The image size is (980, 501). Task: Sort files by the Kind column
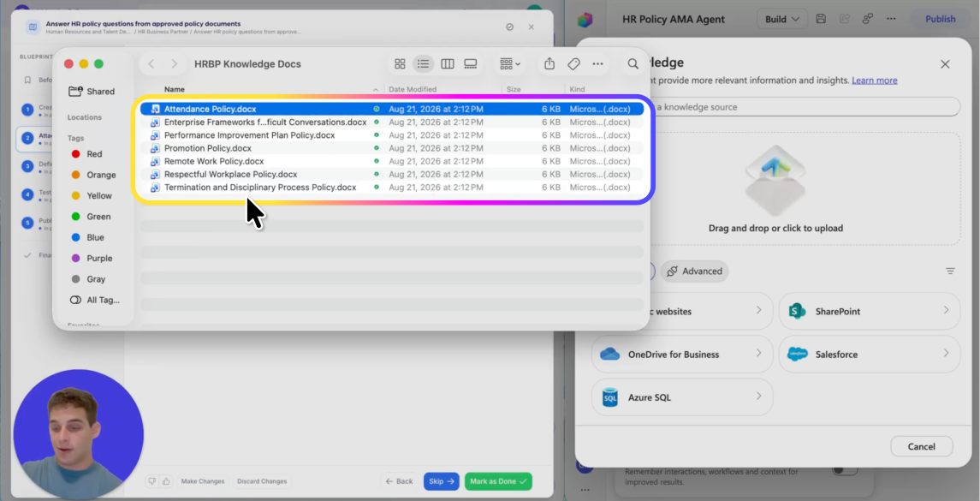click(x=577, y=89)
